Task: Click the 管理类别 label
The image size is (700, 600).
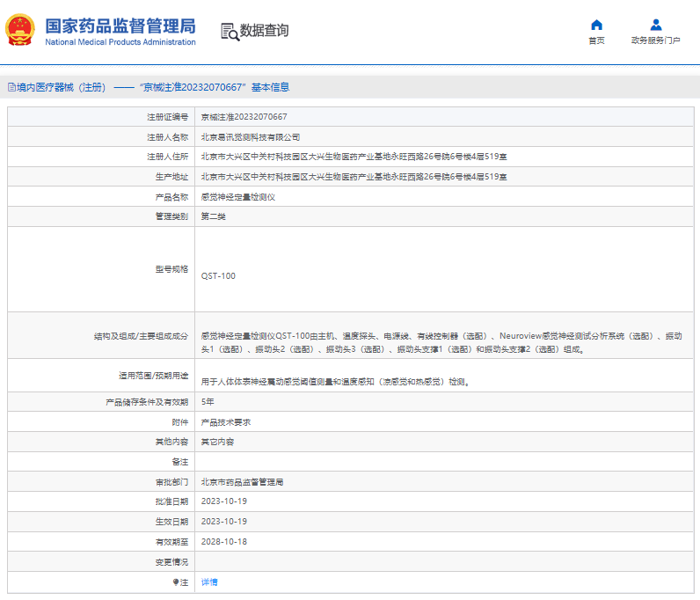Action: click(171, 216)
